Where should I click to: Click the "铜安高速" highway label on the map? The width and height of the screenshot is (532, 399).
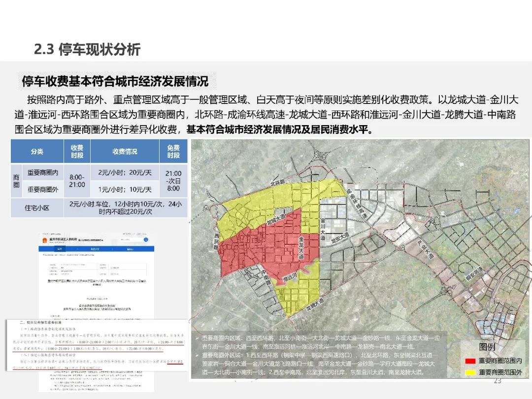474,274
